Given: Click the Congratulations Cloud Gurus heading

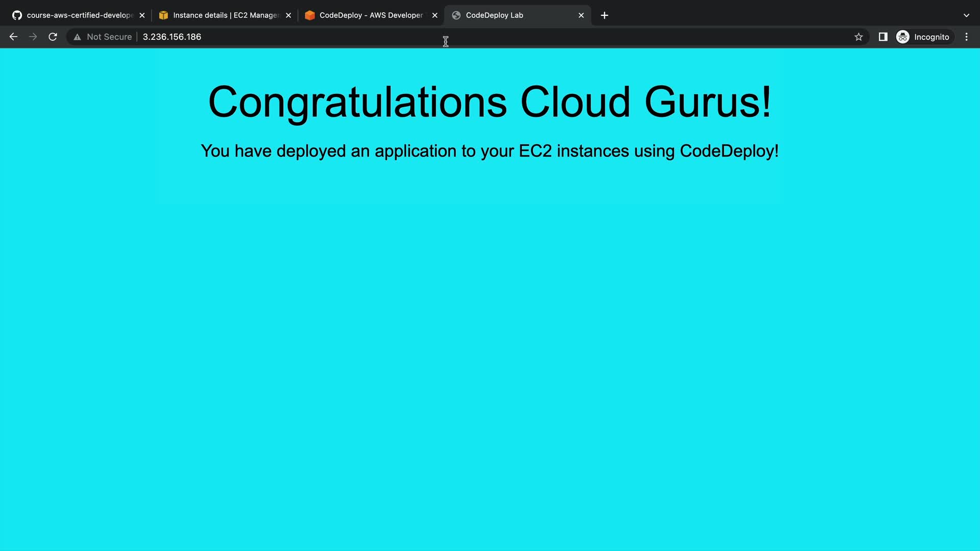Looking at the screenshot, I should coord(489,102).
